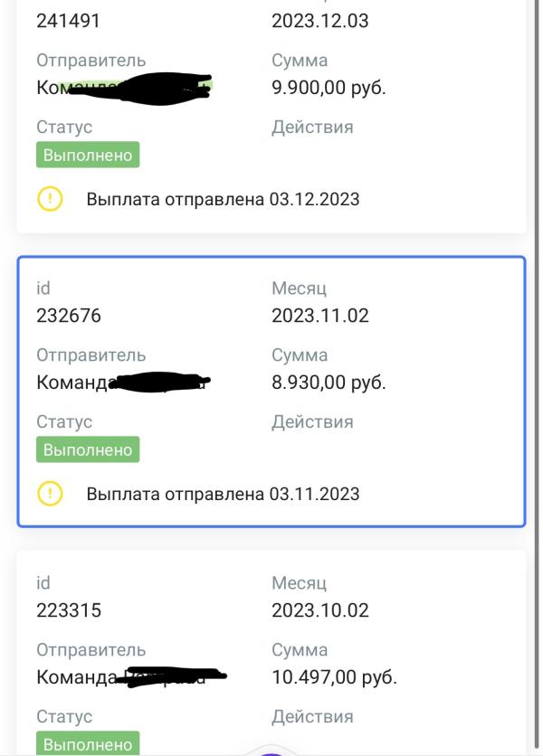Click month value 2023.12.03
543x756 pixels.
[x=320, y=21]
